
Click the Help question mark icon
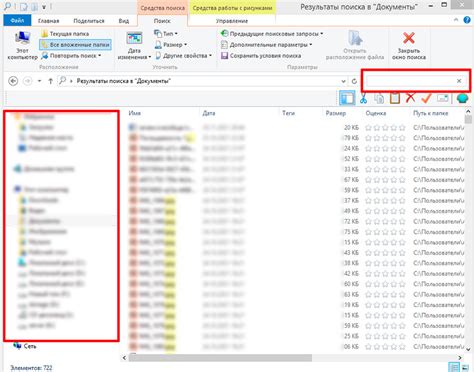pyautogui.click(x=467, y=20)
